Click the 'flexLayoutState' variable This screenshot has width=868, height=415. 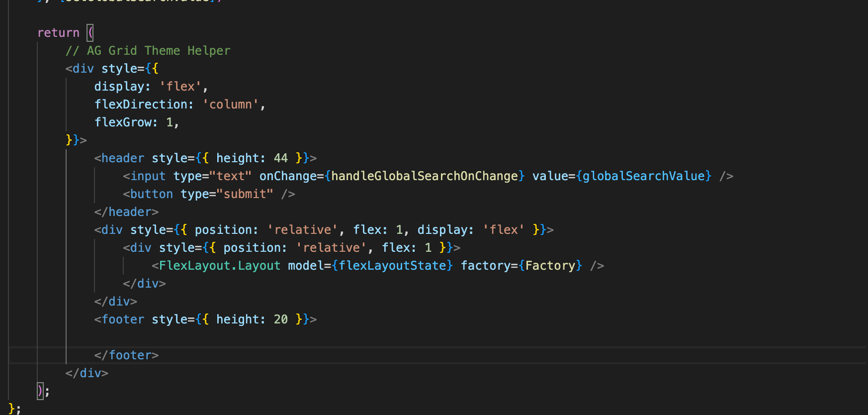coord(392,266)
